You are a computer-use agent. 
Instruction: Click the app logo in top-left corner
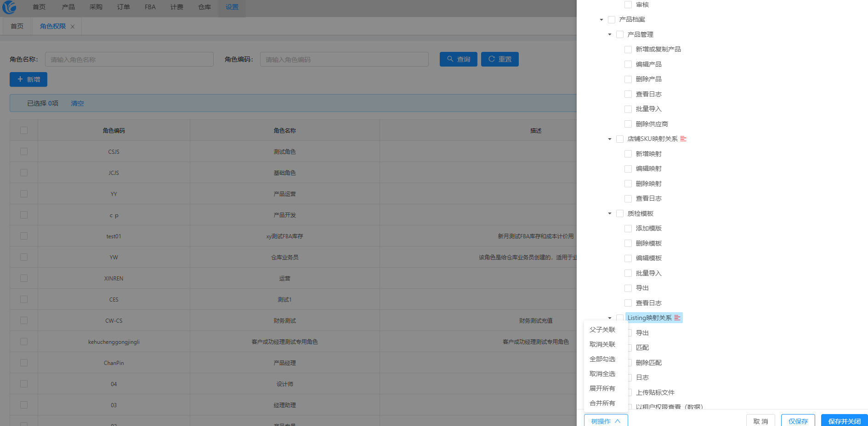click(9, 7)
